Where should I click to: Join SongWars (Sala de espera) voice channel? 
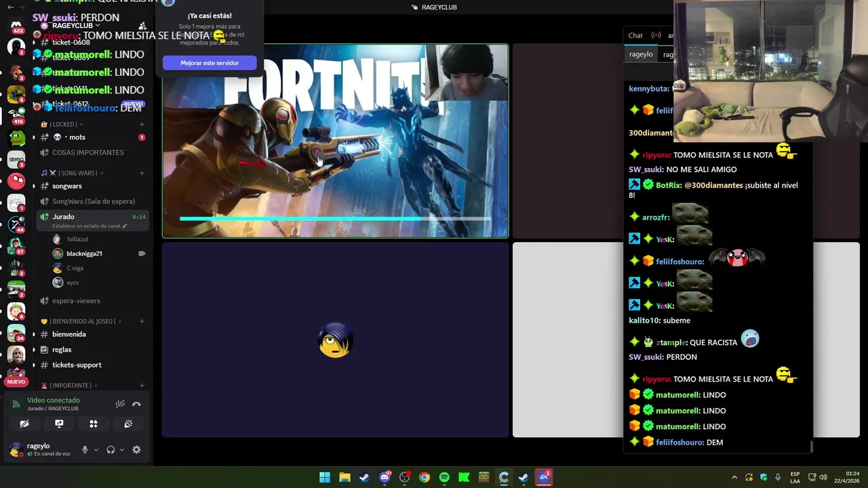(x=93, y=201)
